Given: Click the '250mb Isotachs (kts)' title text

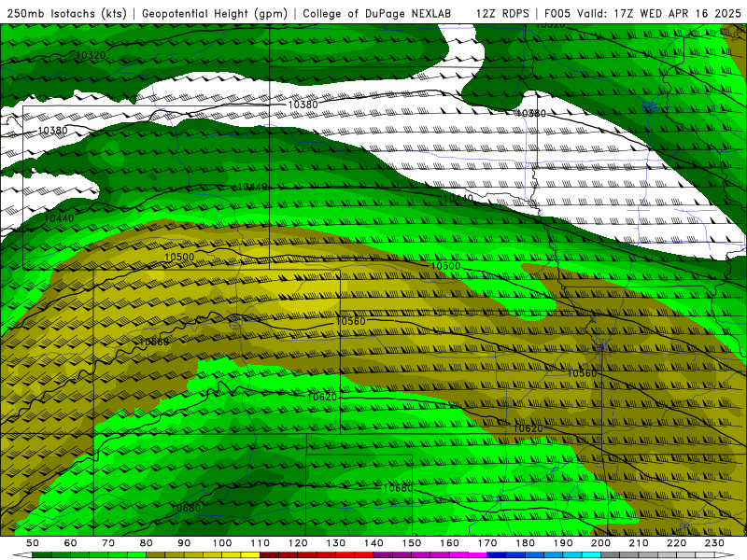Looking at the screenshot, I should (66, 13).
